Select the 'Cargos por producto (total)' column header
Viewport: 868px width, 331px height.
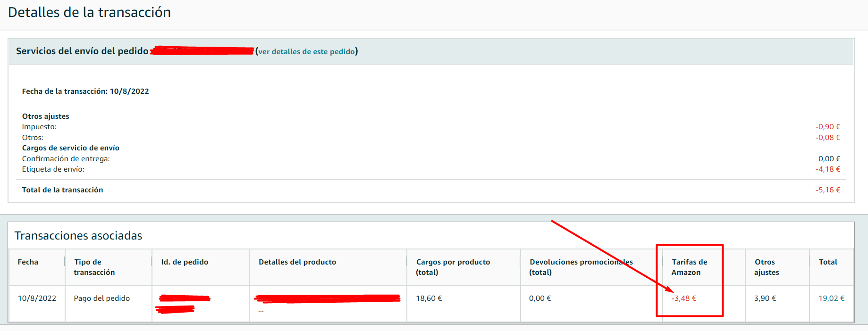tap(453, 267)
